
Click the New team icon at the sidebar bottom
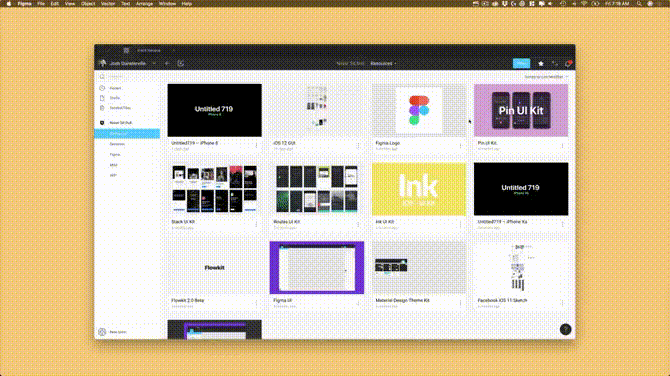[102, 332]
